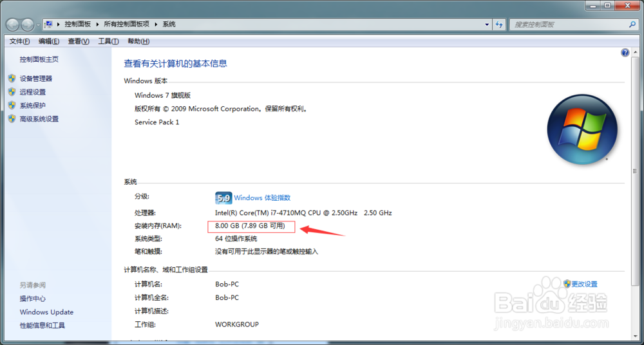Click the shield icon beside 远程设置

(12, 92)
